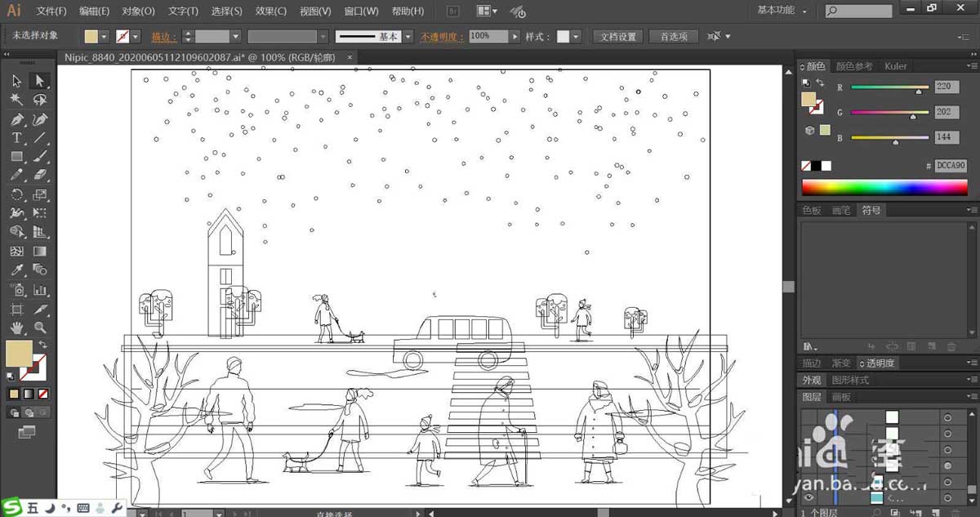This screenshot has height=517, width=980.
Task: Select the Shape Builder tool
Action: [x=16, y=232]
